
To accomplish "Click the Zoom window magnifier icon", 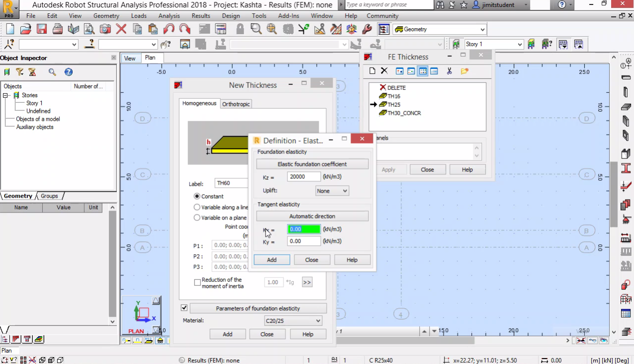I will click(256, 29).
